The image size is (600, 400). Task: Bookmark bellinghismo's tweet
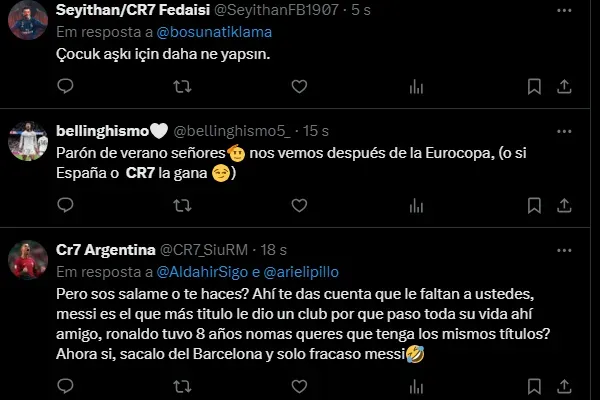(x=534, y=206)
